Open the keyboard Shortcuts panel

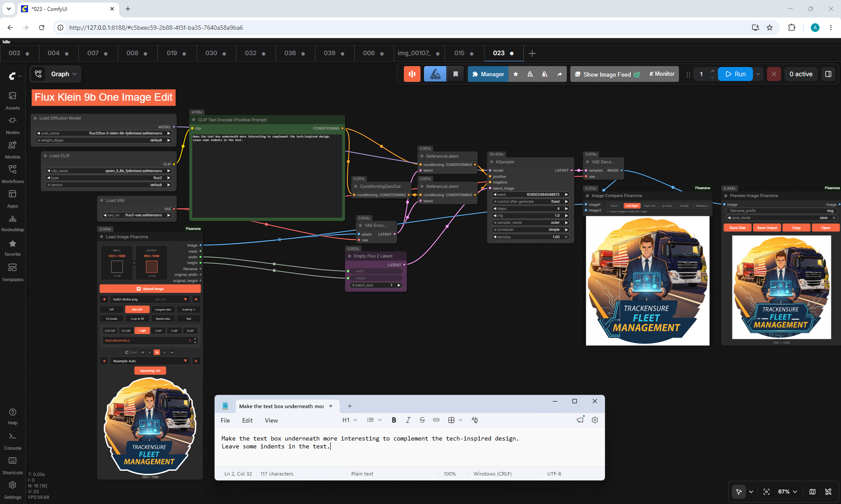point(12,465)
